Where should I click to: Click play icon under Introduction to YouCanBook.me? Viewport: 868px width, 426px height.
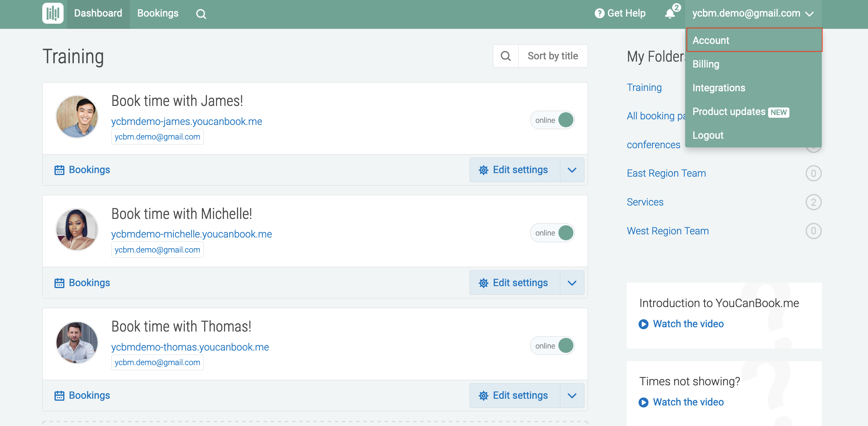(643, 324)
